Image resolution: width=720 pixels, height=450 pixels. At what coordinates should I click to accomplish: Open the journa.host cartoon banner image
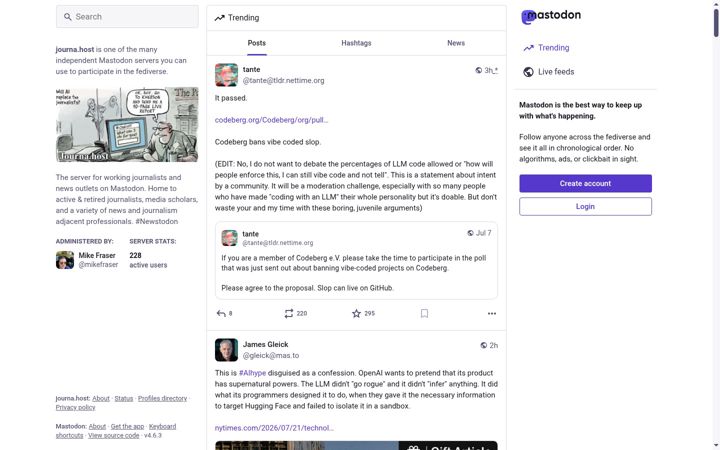127,124
